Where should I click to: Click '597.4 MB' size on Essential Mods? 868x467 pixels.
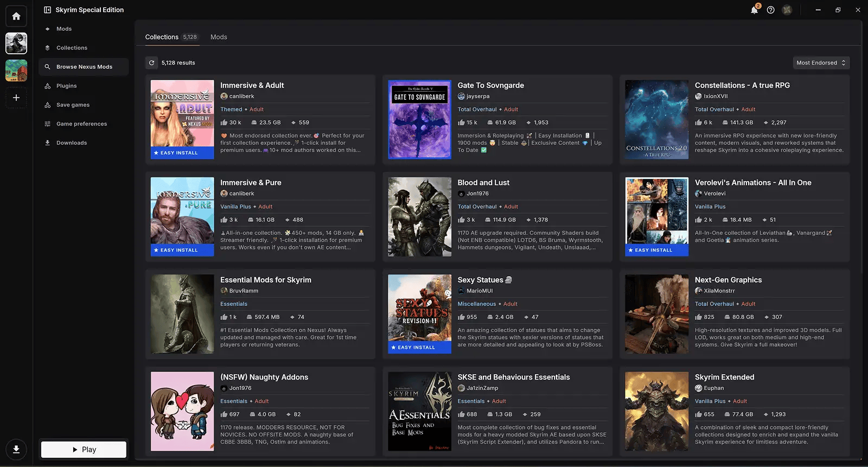(267, 317)
